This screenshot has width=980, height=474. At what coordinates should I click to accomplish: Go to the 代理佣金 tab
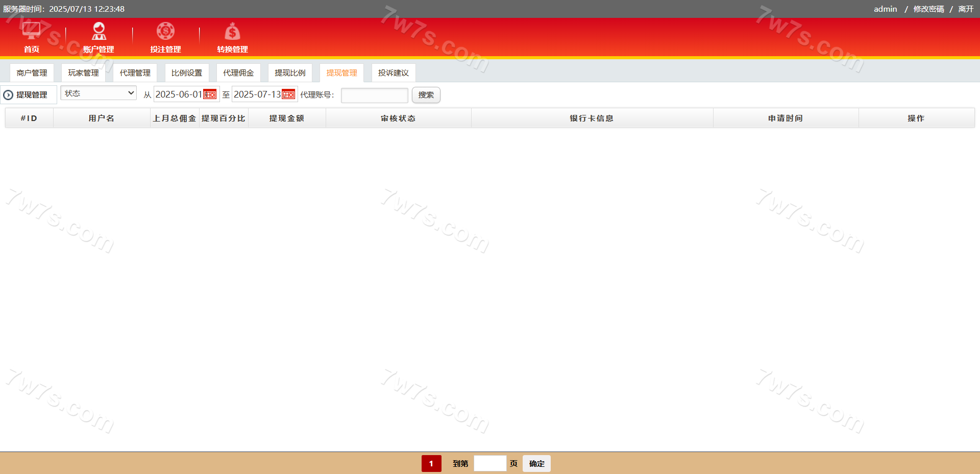pyautogui.click(x=238, y=73)
